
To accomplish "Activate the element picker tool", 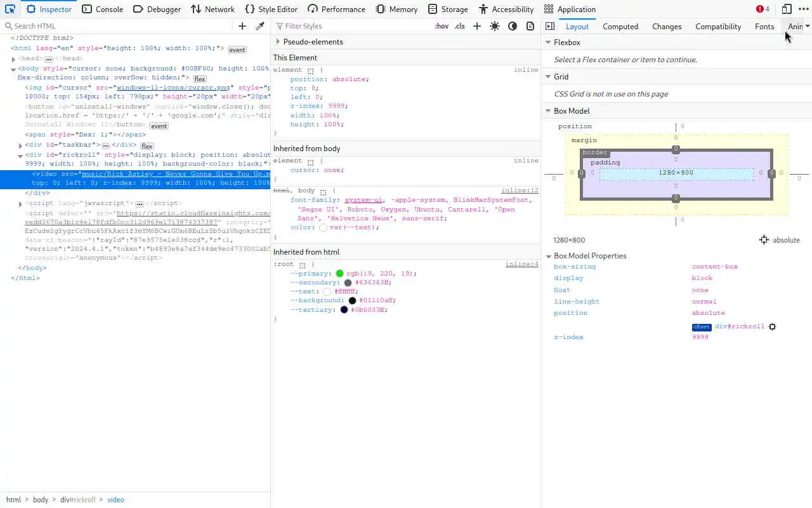I will click(x=10, y=9).
